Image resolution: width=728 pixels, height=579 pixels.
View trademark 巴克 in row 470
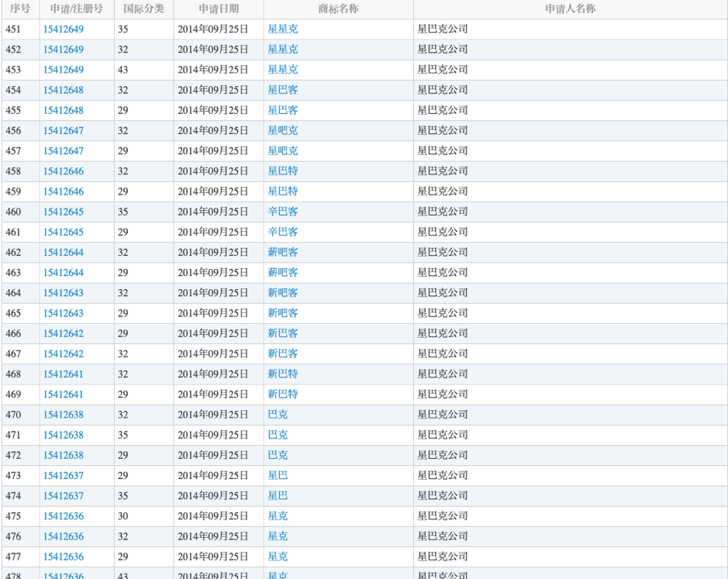tap(278, 415)
